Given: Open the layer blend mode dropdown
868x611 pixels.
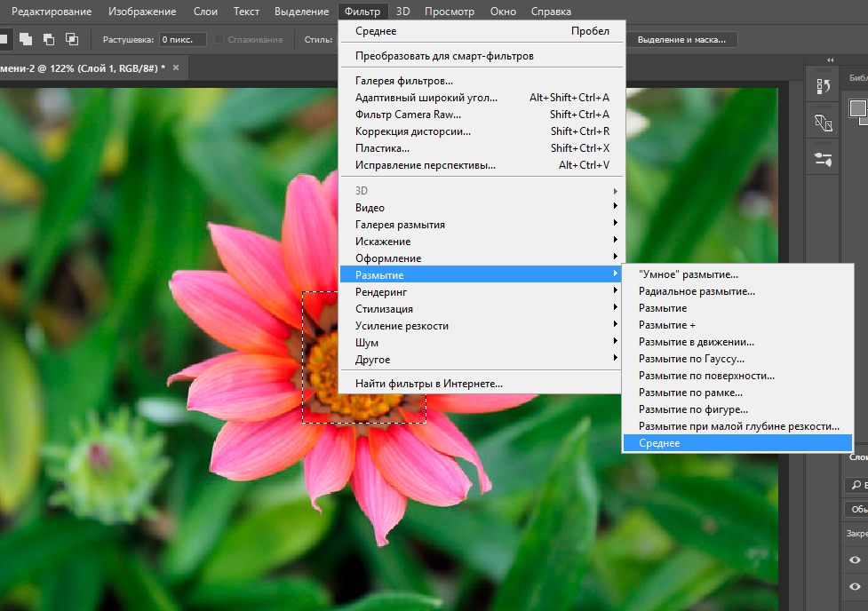Looking at the screenshot, I should (x=856, y=509).
